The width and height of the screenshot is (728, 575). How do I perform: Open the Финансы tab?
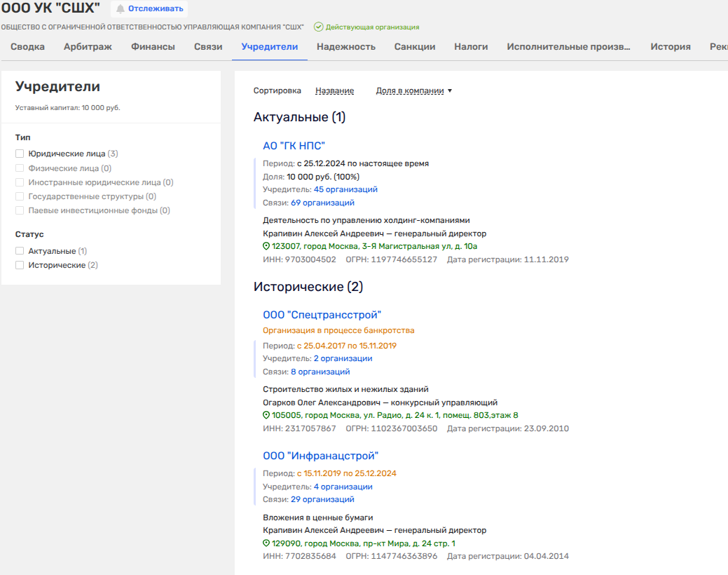pyautogui.click(x=153, y=47)
